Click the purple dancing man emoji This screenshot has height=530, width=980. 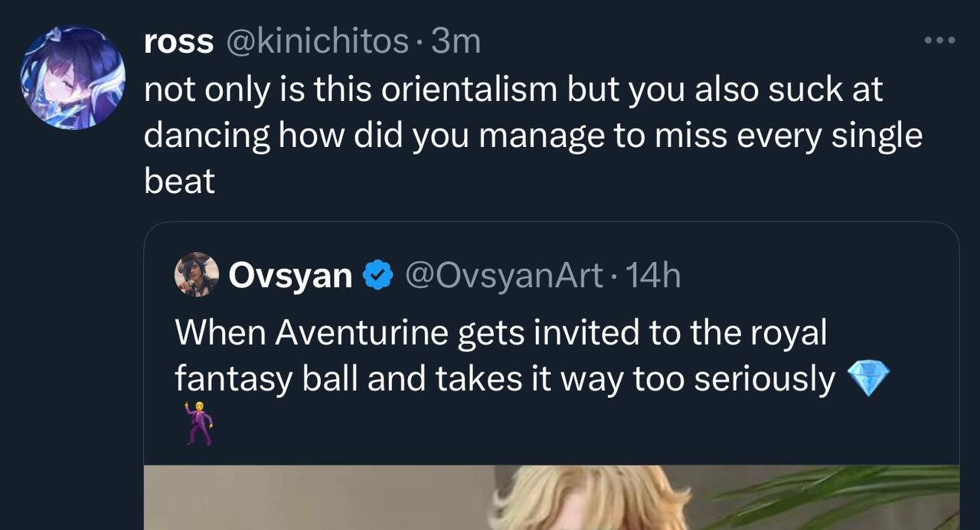click(x=198, y=423)
